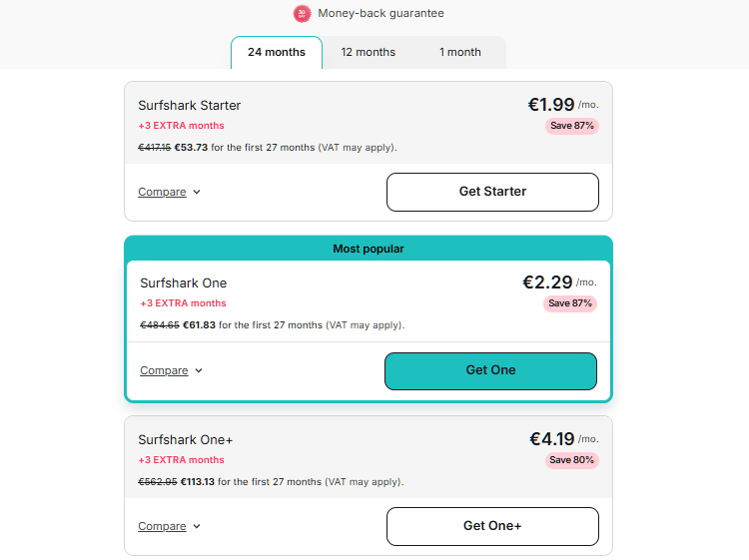Click Save 87% badge below €2.29 price
The image size is (749, 560).
570,303
